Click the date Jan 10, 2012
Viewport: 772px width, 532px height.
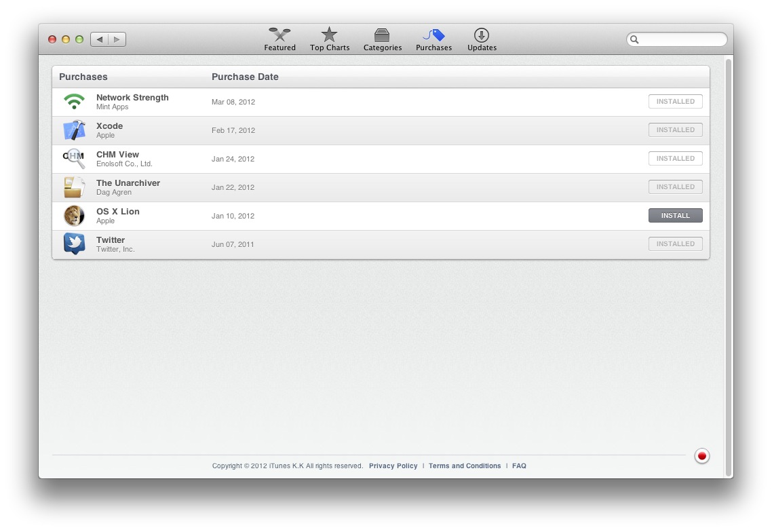(x=233, y=216)
